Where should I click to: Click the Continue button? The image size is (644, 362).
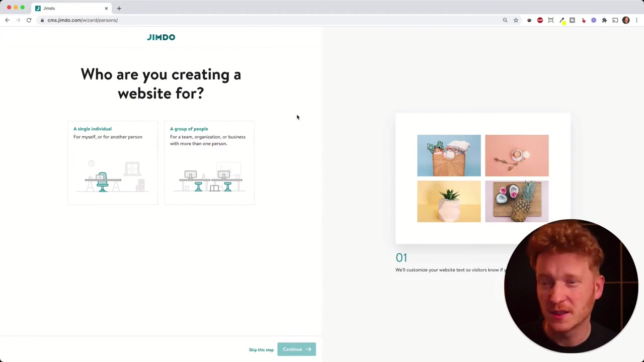296,349
